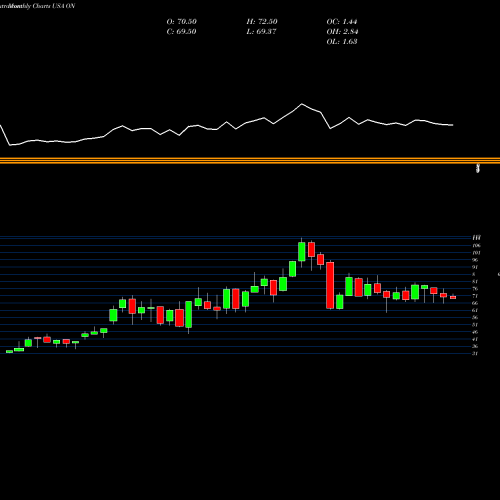This screenshot has width=500, height=500.
Task: Click the peak of the white indicator line
Action: click(302, 104)
